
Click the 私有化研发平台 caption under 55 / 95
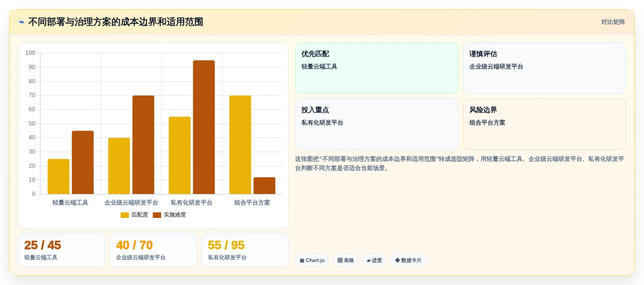click(x=227, y=258)
